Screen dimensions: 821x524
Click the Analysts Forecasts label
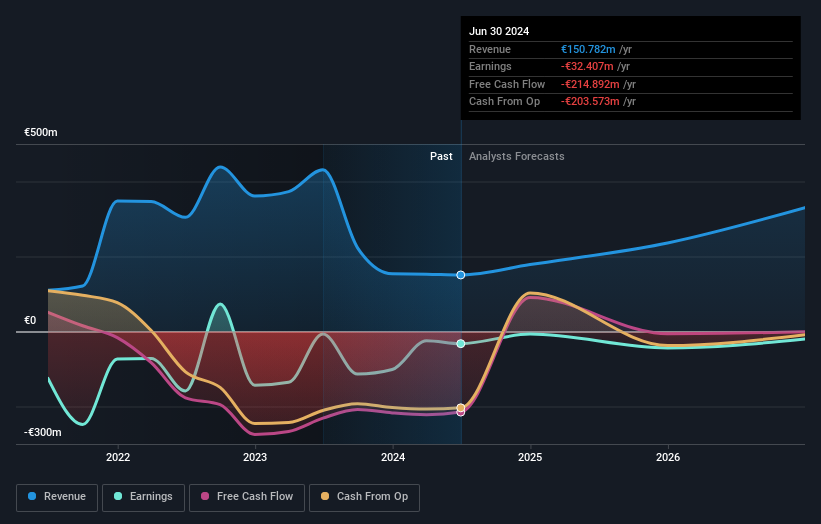click(516, 156)
